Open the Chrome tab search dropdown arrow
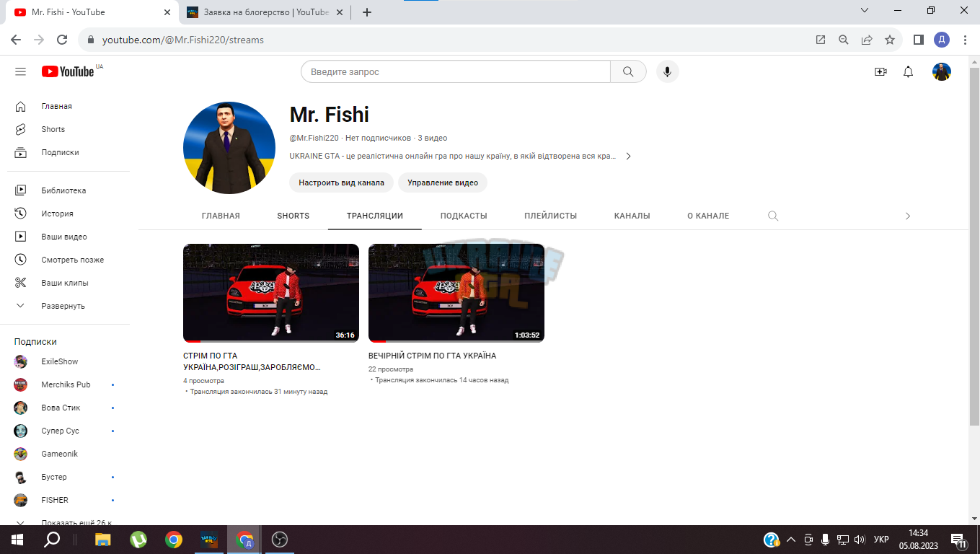Image resolution: width=980 pixels, height=554 pixels. tap(865, 11)
